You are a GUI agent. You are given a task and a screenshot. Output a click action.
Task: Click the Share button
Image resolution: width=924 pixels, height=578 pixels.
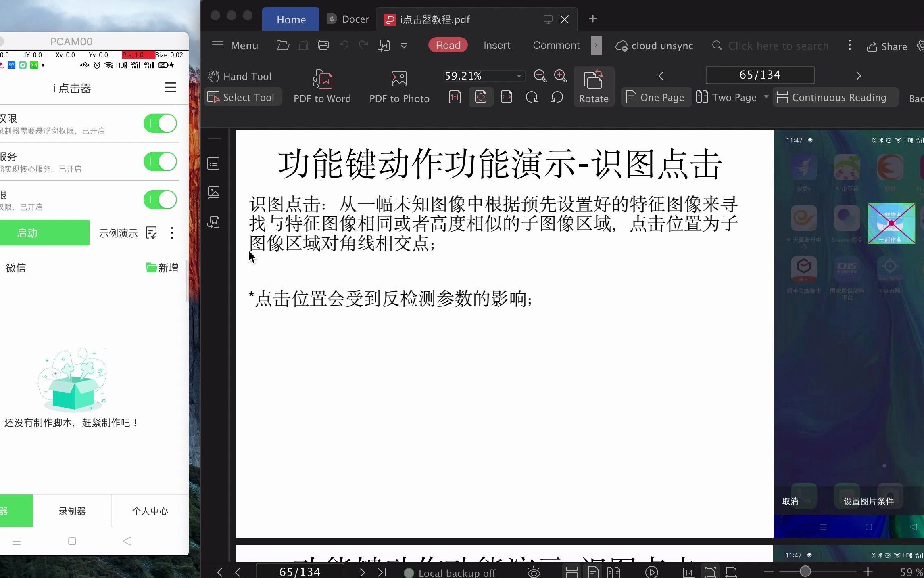point(887,46)
